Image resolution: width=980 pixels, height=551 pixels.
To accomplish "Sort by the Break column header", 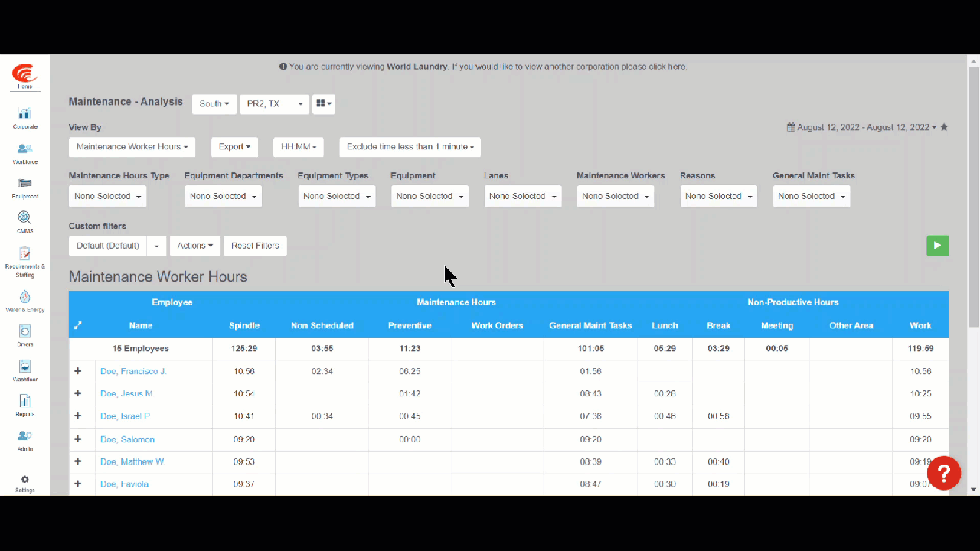I will coord(718,325).
